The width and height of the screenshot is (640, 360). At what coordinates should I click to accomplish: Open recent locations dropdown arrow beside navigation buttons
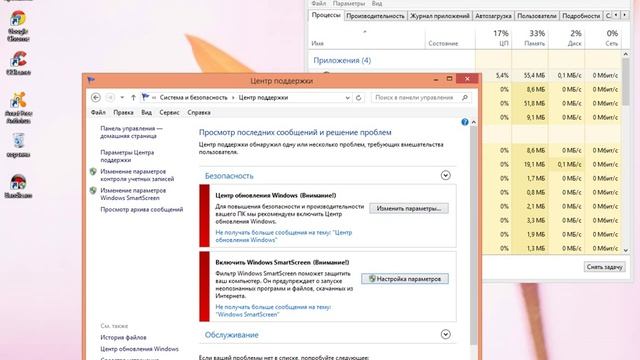[122, 98]
